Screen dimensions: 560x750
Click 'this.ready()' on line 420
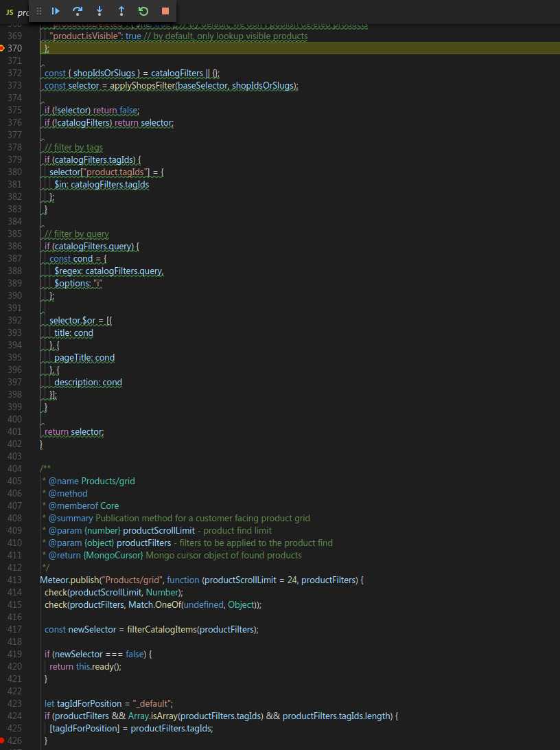[x=97, y=667]
